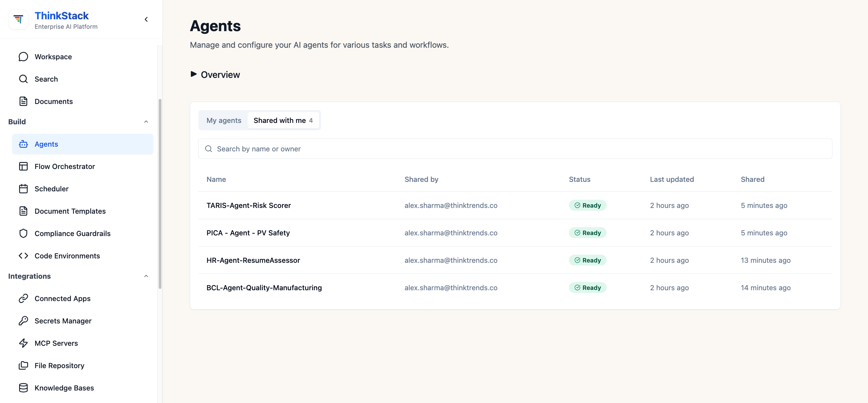
Task: Click the sidebar vertical scrollbar
Action: tap(160, 194)
